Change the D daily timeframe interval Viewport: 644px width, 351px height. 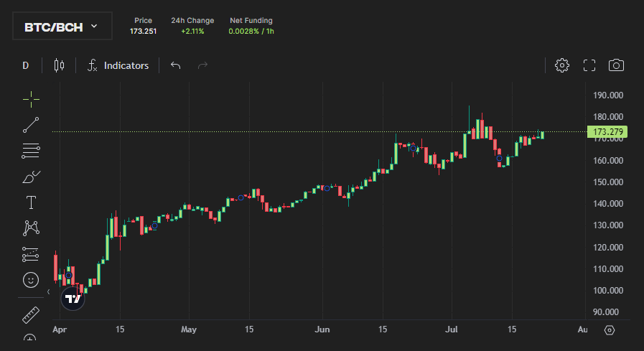pyautogui.click(x=25, y=66)
